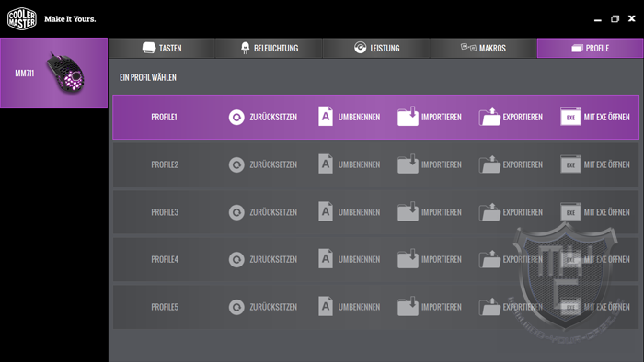
Task: Open the Tasten tab
Action: pos(162,48)
